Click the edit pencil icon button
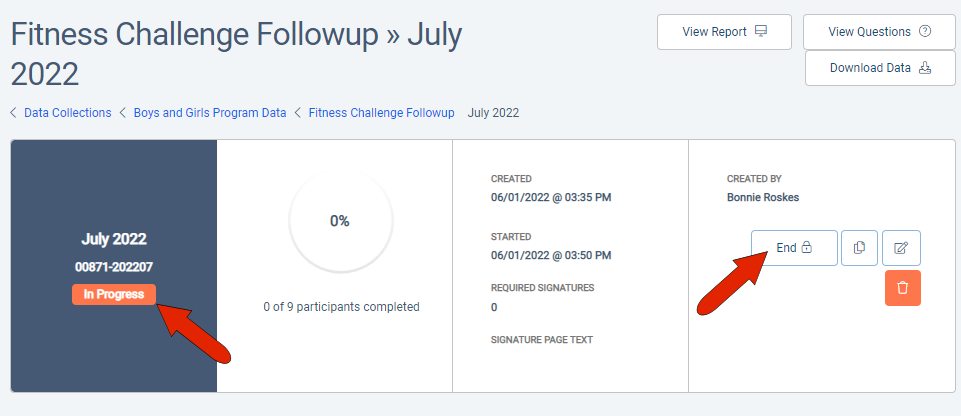961x416 pixels. [901, 248]
